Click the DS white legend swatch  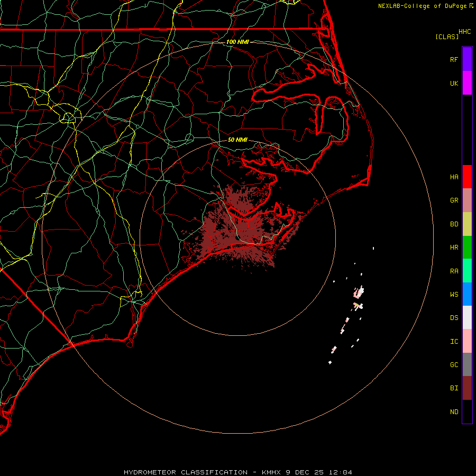(x=467, y=317)
